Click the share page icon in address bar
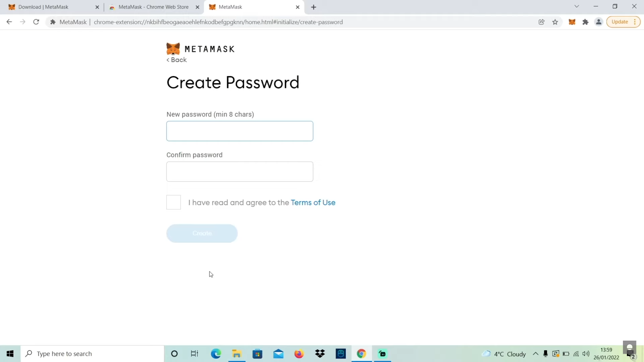The height and width of the screenshot is (362, 644). click(542, 22)
